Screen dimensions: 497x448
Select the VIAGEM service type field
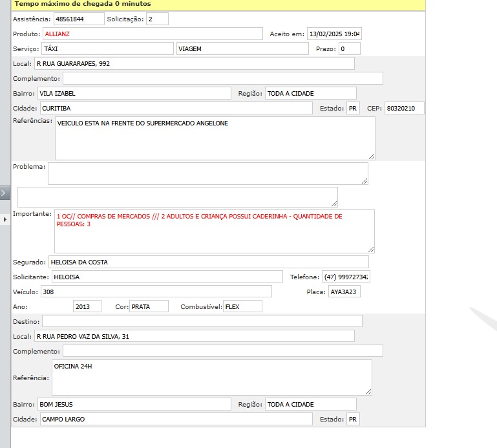[x=242, y=48]
